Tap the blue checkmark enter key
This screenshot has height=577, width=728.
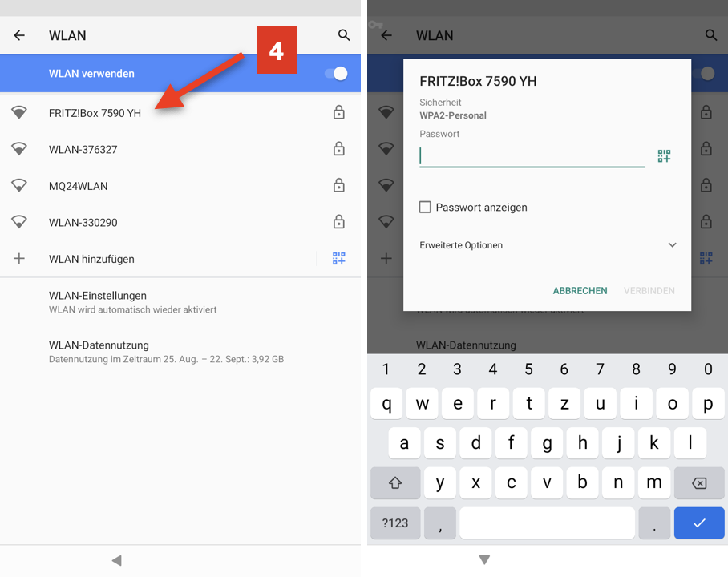coord(698,523)
